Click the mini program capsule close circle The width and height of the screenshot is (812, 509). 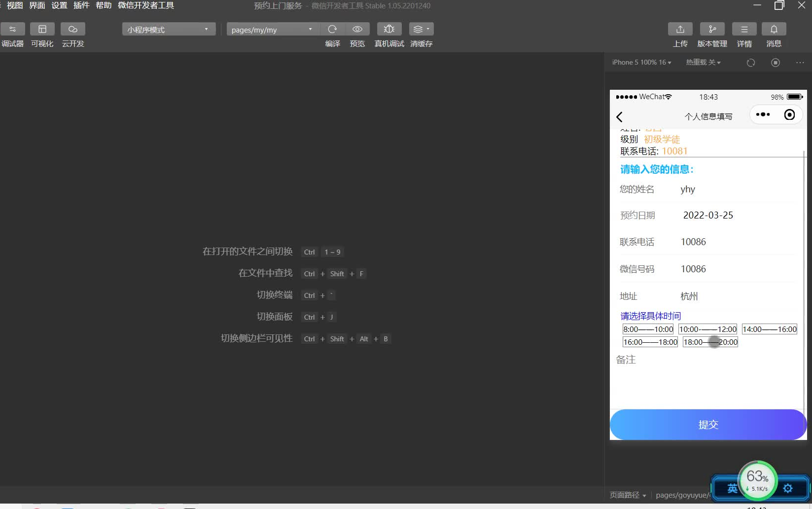(x=789, y=115)
